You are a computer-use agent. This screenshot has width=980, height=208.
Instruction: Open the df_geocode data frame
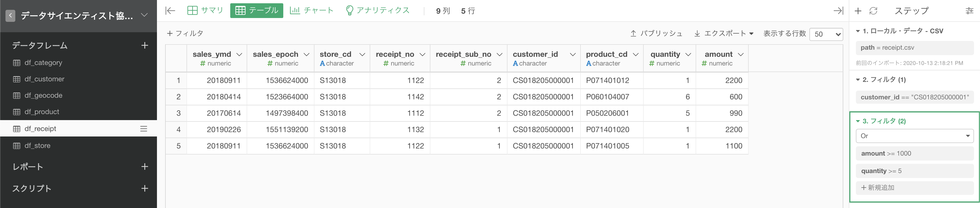pyautogui.click(x=43, y=95)
